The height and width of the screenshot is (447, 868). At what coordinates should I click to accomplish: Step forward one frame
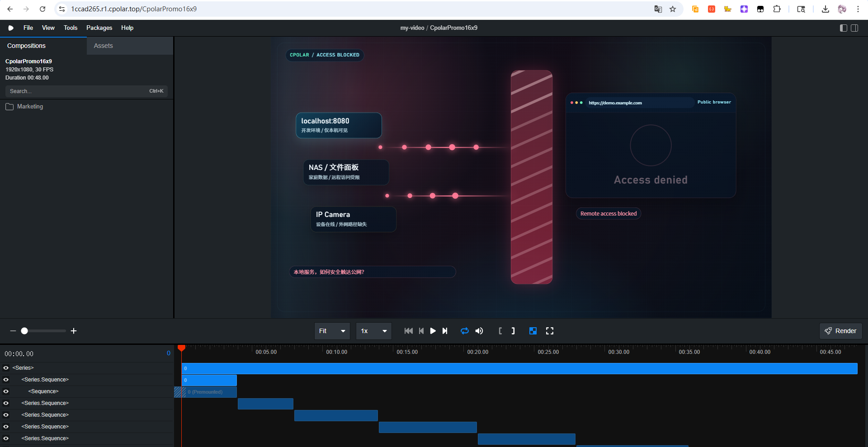445,331
